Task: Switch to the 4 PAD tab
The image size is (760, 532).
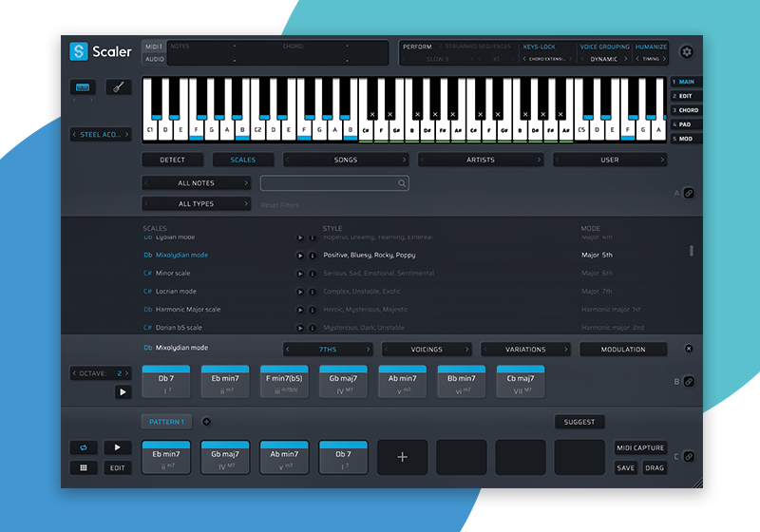Action: pos(686,124)
